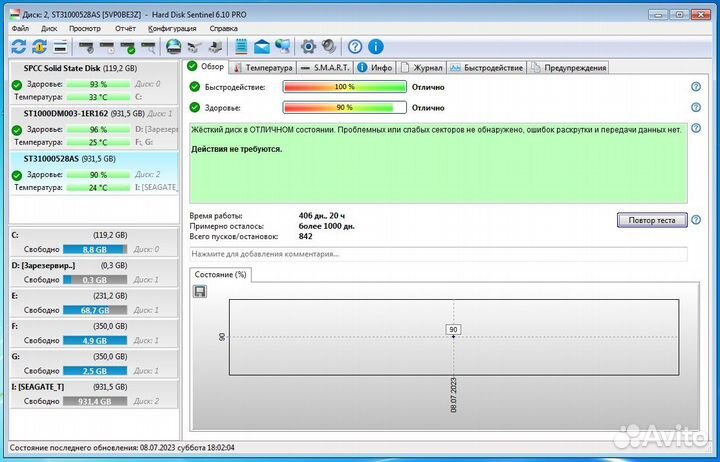The image size is (720, 462).
Task: Open the Диск menu
Action: point(49,28)
